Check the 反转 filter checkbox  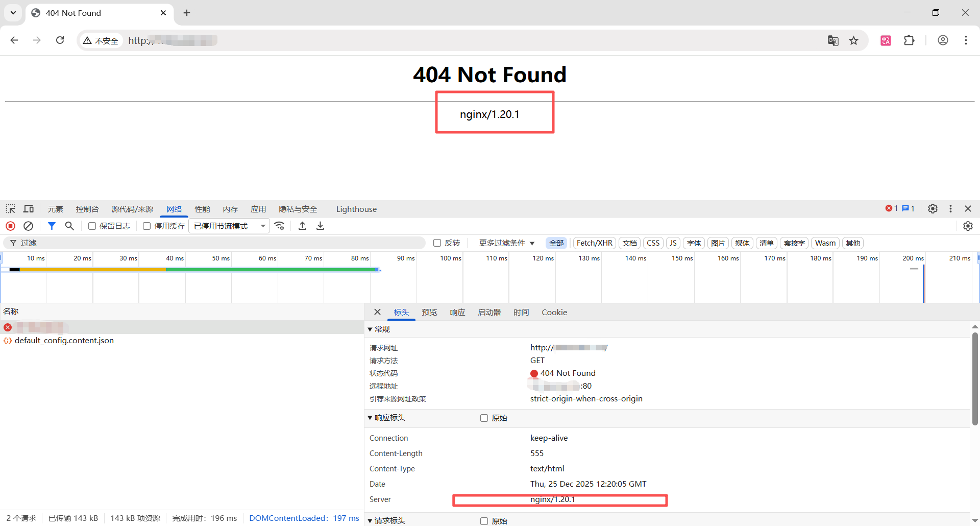coord(437,243)
